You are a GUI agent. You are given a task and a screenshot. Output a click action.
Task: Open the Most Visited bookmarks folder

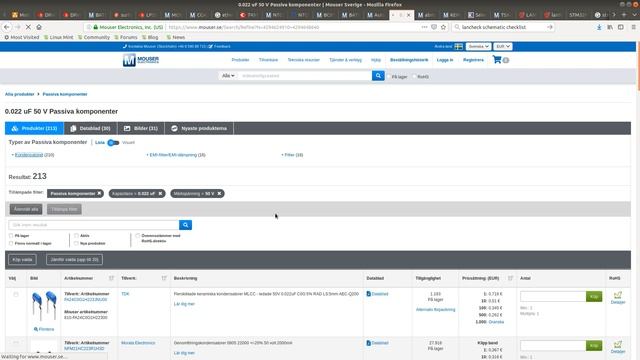tap(22, 37)
